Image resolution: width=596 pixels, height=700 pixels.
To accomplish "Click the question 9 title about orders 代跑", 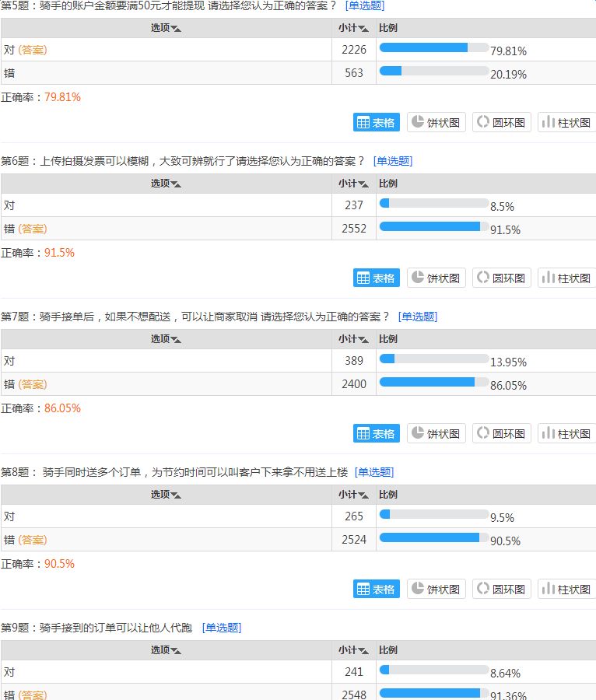I will (x=96, y=628).
